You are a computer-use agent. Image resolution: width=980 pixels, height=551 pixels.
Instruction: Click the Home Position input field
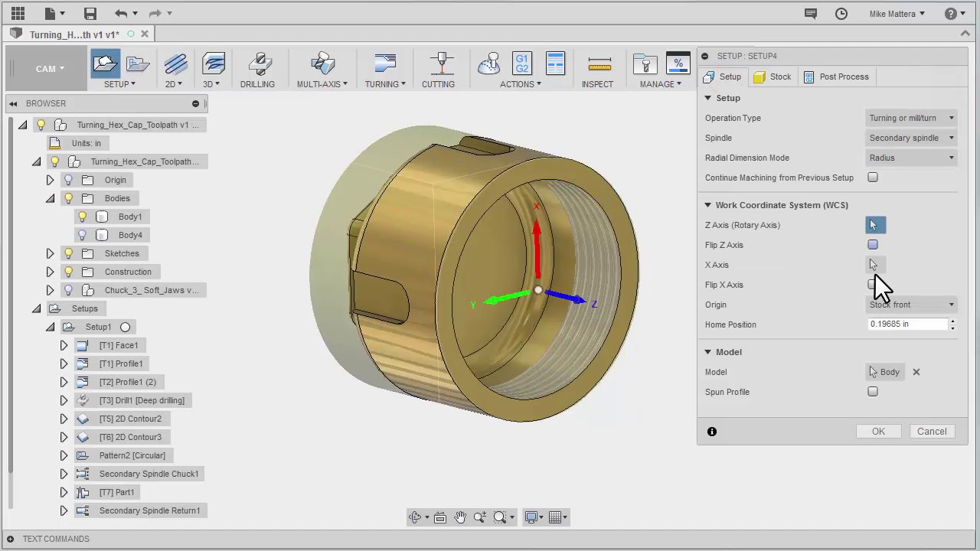[x=908, y=324]
